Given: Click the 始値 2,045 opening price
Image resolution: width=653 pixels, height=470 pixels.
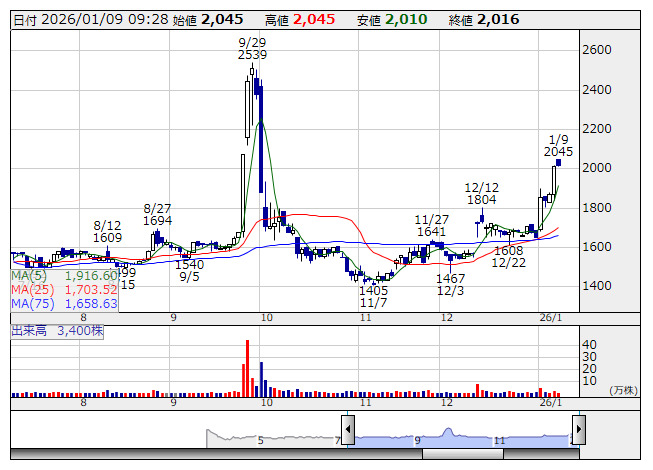Looking at the screenshot, I should pos(208,20).
